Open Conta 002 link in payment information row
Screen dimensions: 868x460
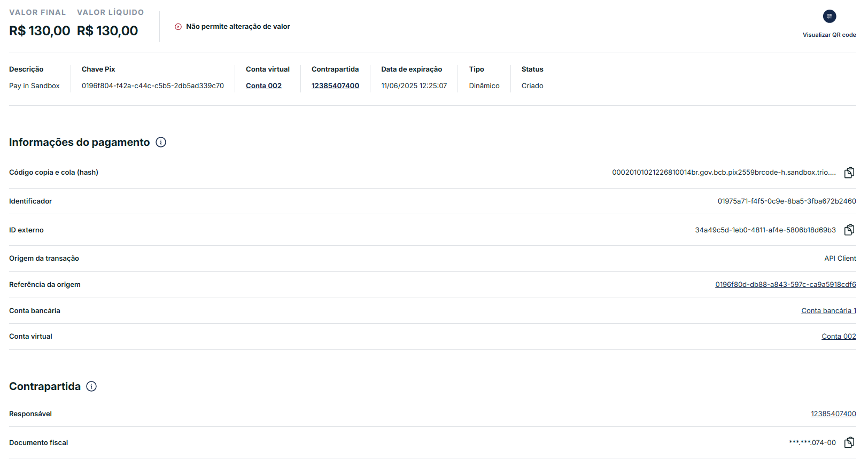[838, 337]
